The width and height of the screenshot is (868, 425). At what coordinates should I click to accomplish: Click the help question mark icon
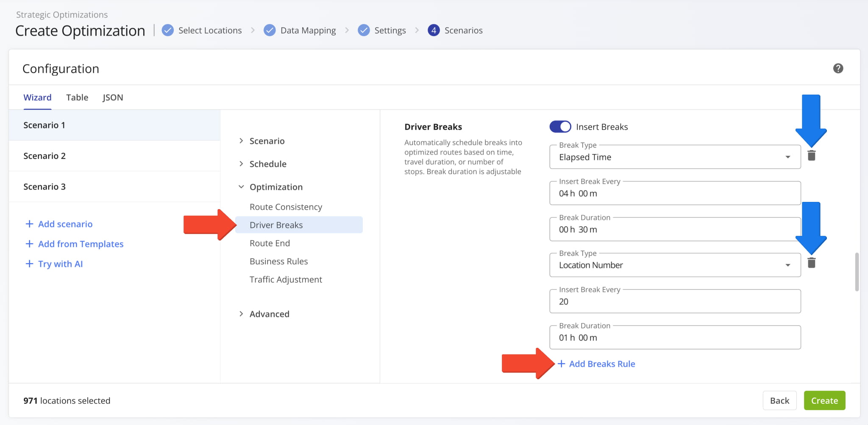click(x=837, y=68)
